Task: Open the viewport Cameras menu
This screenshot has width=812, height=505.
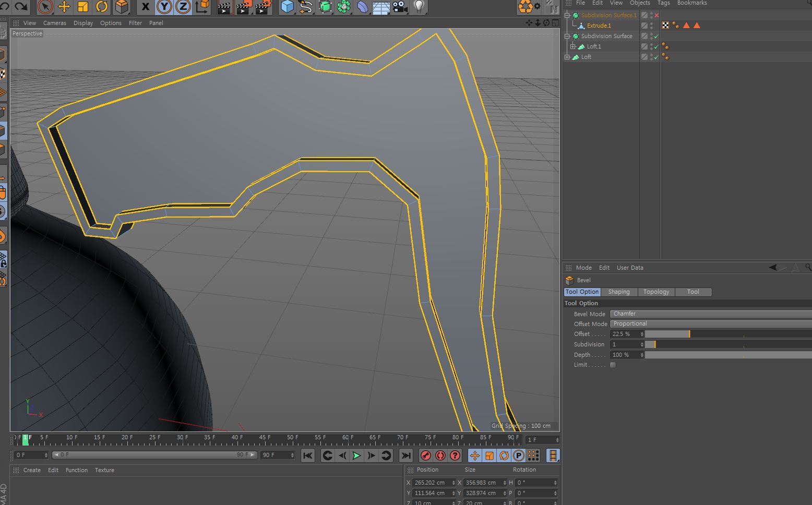Action: (55, 23)
